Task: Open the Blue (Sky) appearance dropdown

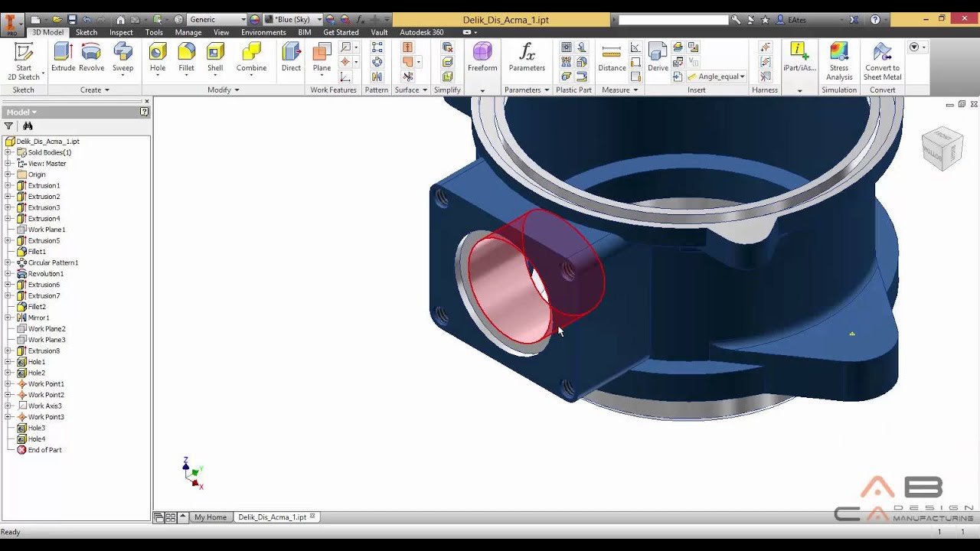Action: [x=293, y=20]
